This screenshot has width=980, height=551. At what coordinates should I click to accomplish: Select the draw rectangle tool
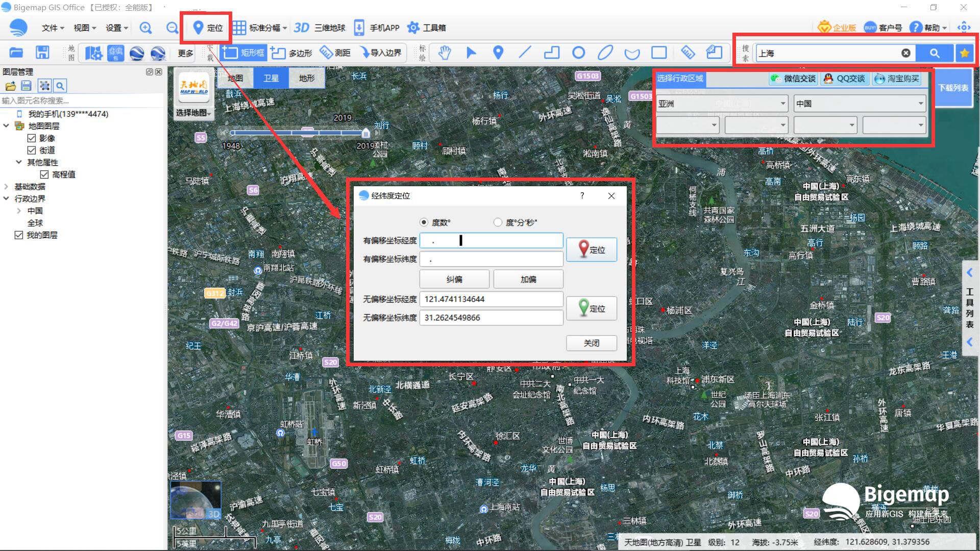tap(659, 53)
